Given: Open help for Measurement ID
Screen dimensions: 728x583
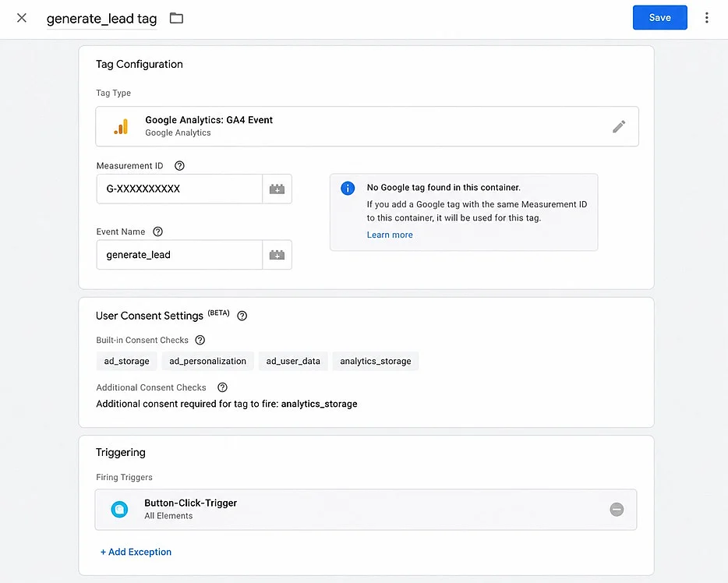Looking at the screenshot, I should click(179, 166).
